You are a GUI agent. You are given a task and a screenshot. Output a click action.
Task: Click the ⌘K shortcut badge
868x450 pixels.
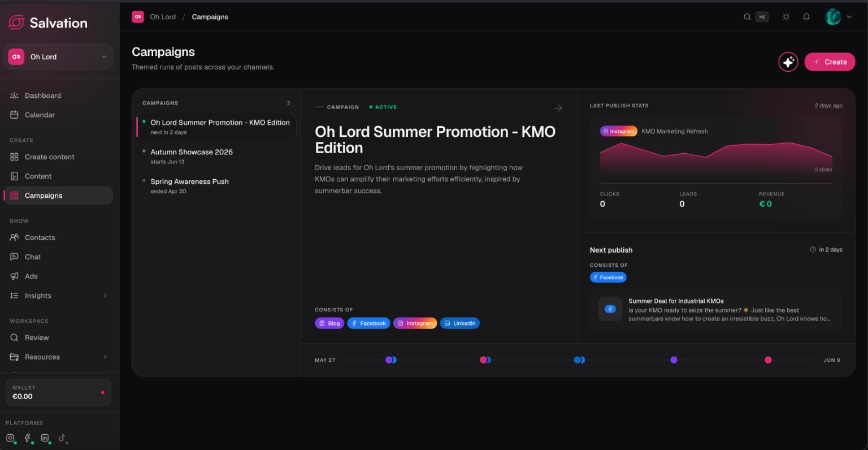pyautogui.click(x=762, y=17)
